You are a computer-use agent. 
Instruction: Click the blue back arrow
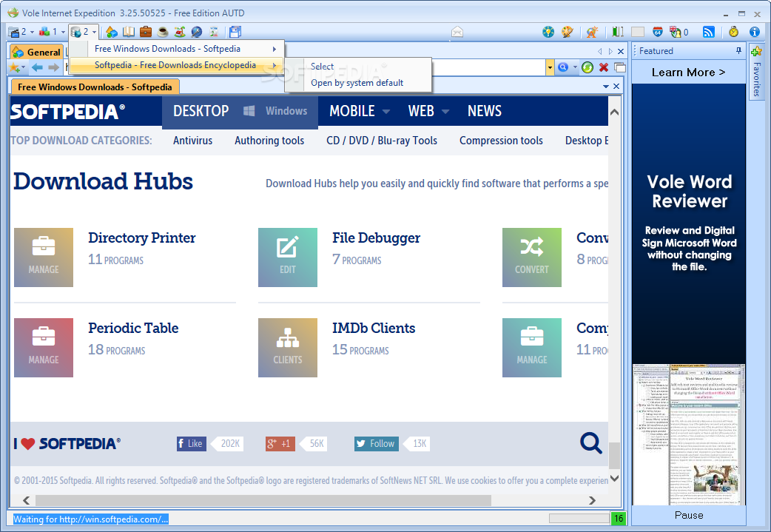pos(37,67)
